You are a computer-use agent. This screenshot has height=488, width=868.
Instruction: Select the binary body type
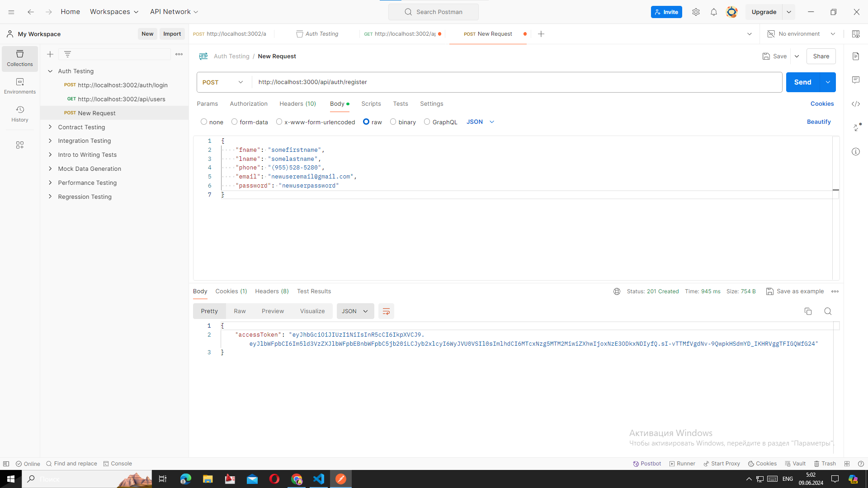393,122
